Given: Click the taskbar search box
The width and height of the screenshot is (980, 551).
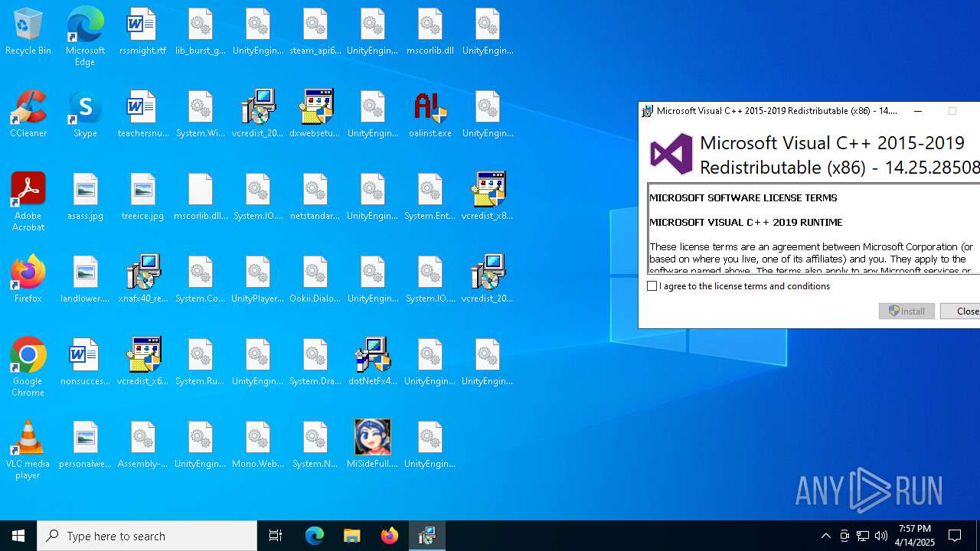Looking at the screenshot, I should coord(147,536).
